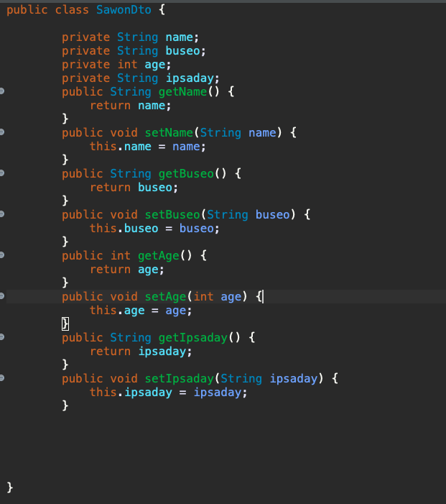Click the setIpsaday method name
The width and height of the screenshot is (446, 504).
pyautogui.click(x=179, y=379)
